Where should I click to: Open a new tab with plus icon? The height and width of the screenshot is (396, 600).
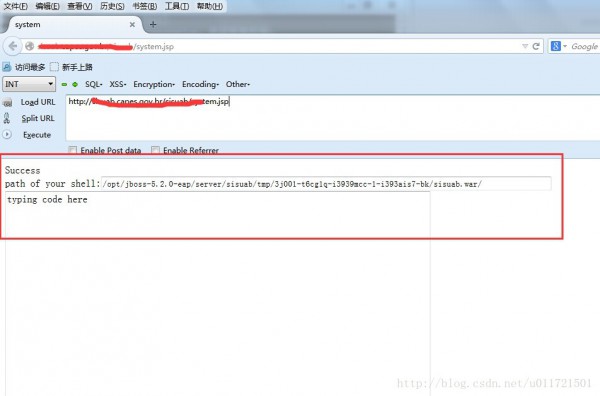coord(153,24)
